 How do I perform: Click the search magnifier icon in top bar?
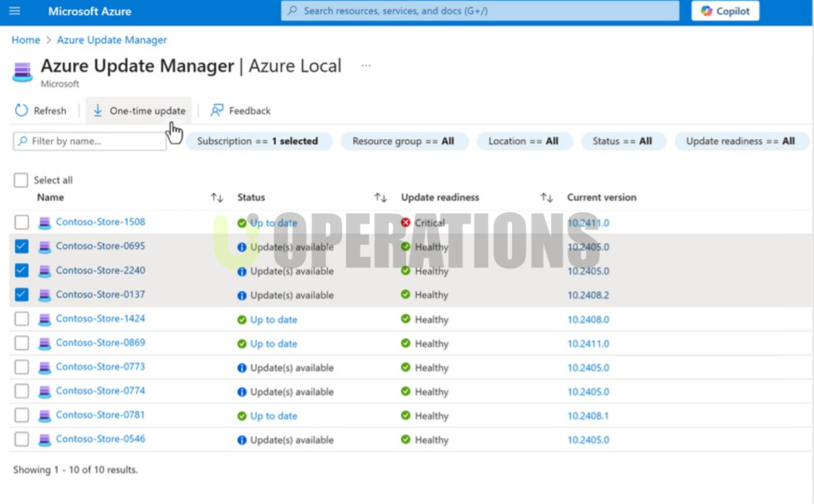[293, 10]
